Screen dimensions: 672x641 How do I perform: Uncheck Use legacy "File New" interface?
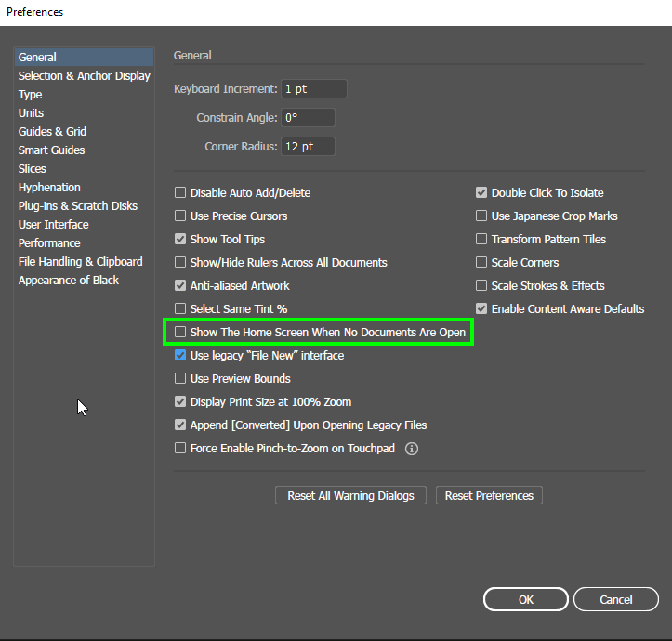pyautogui.click(x=180, y=356)
